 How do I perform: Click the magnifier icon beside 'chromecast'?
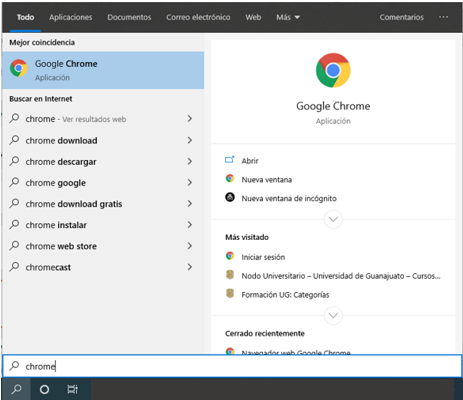14,267
